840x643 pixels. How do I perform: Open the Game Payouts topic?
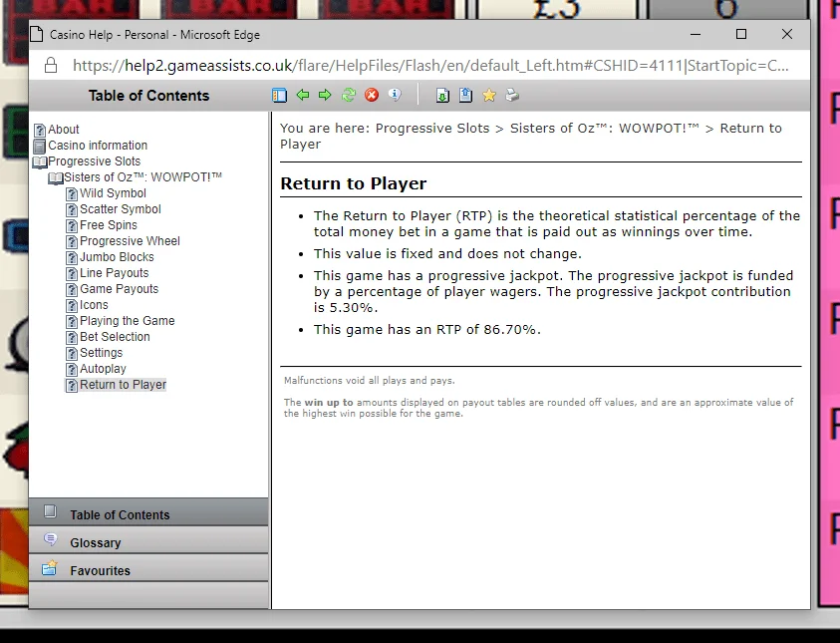120,289
